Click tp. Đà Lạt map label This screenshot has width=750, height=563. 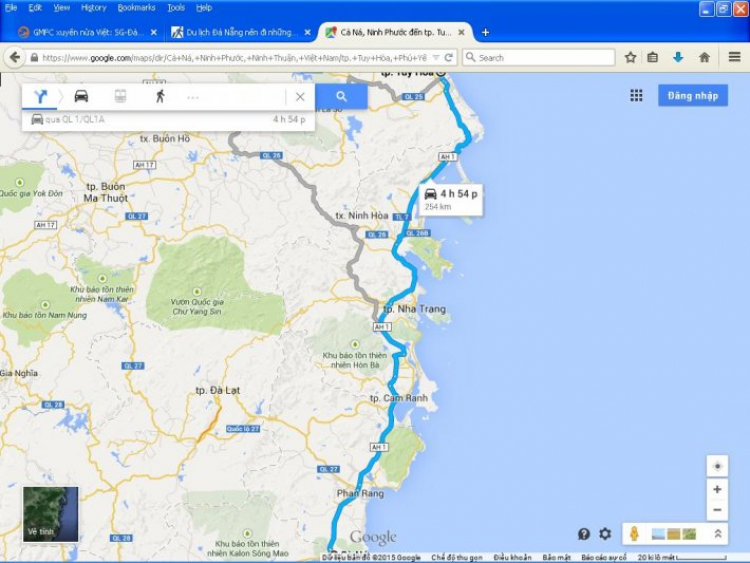(x=218, y=390)
